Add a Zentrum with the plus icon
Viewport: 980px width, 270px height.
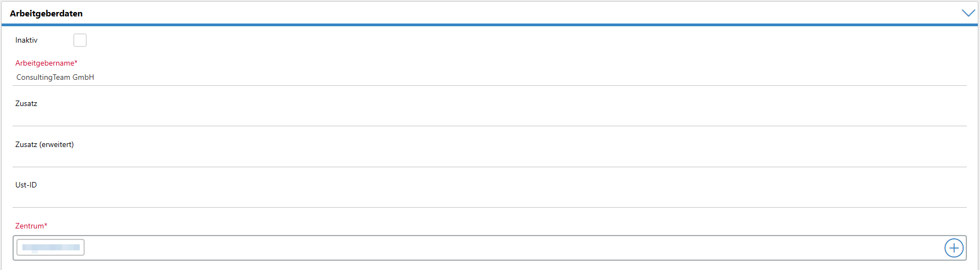pos(954,248)
